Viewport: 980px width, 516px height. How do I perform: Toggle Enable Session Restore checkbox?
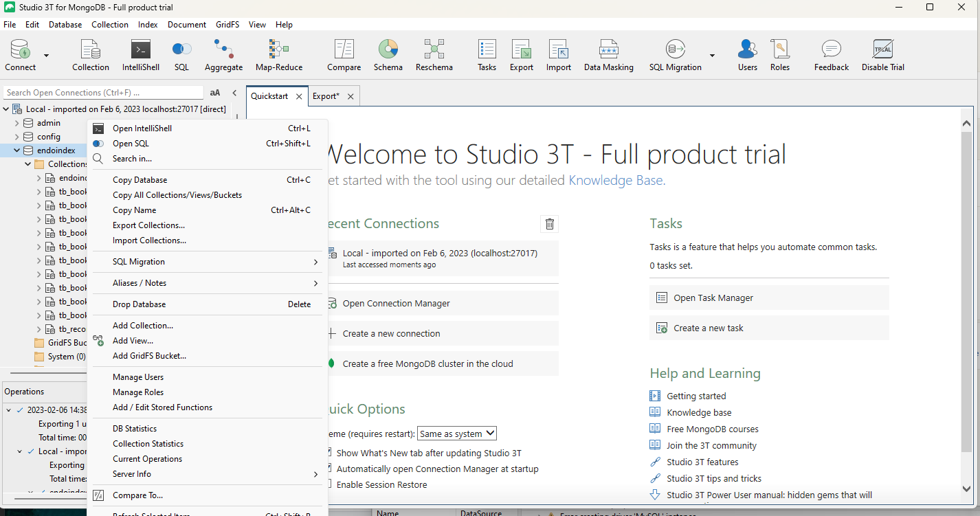[x=329, y=484]
